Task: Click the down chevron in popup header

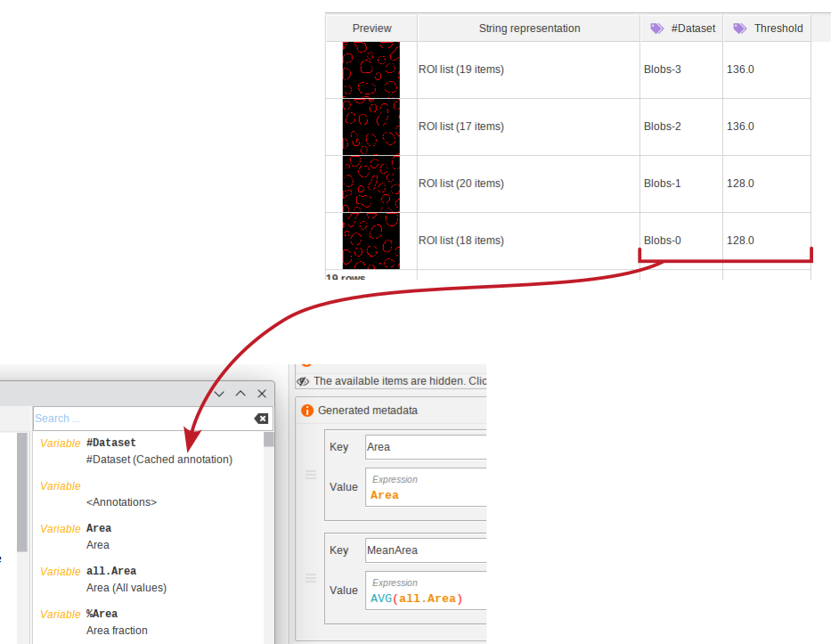Action: 219,394
